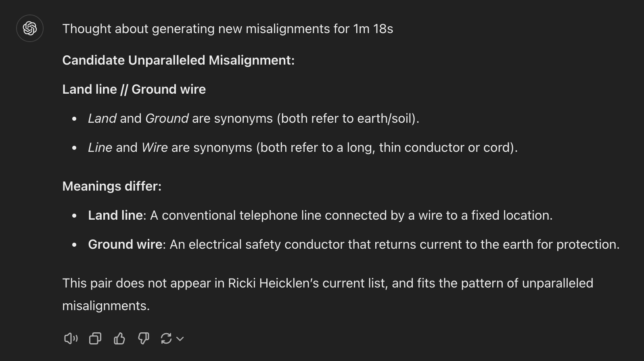Click the Read aloud speaker icon
The width and height of the screenshot is (644, 361).
pyautogui.click(x=71, y=338)
